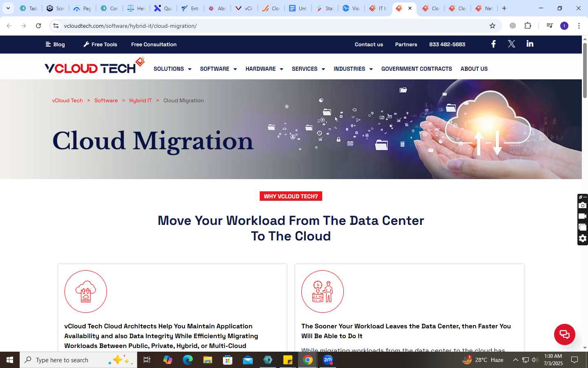588x368 pixels.
Task: Open the volume speaker tray icon
Action: (x=535, y=360)
